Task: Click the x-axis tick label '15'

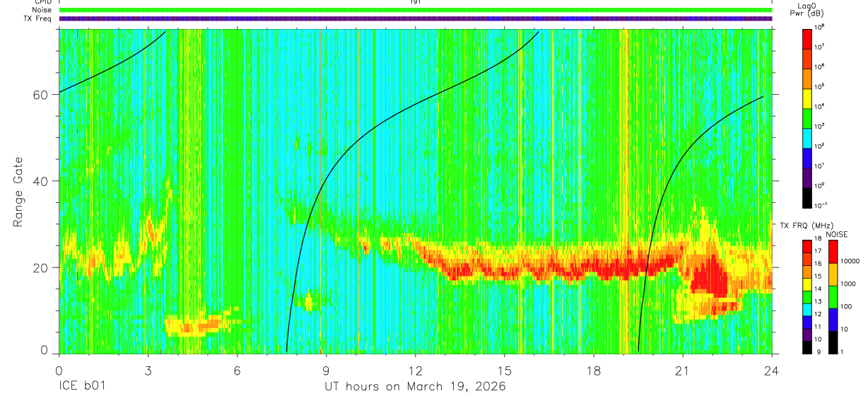Action: pos(504,371)
